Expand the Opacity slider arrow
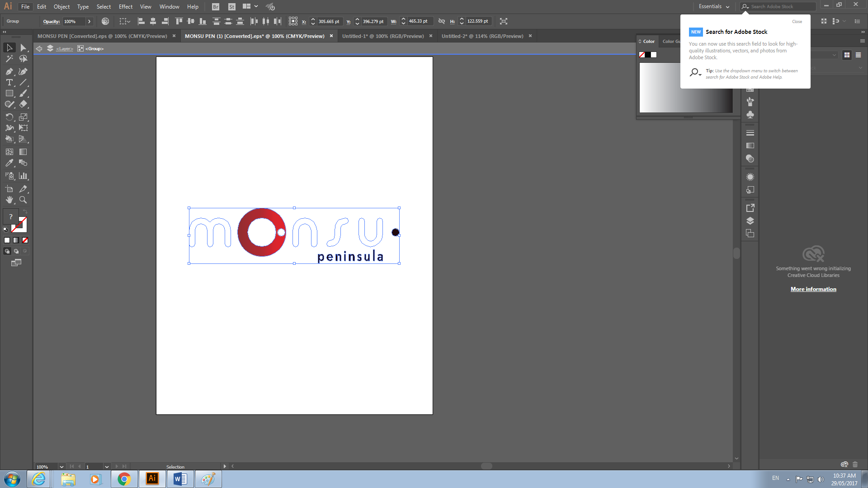 point(89,21)
